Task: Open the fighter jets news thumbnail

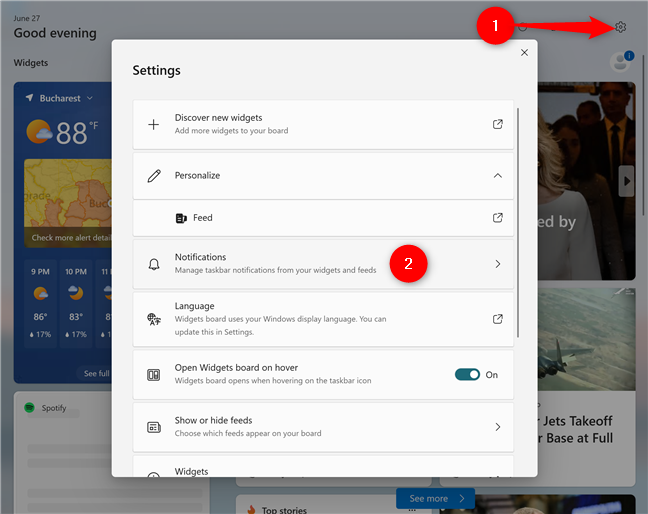Action: tap(586, 339)
